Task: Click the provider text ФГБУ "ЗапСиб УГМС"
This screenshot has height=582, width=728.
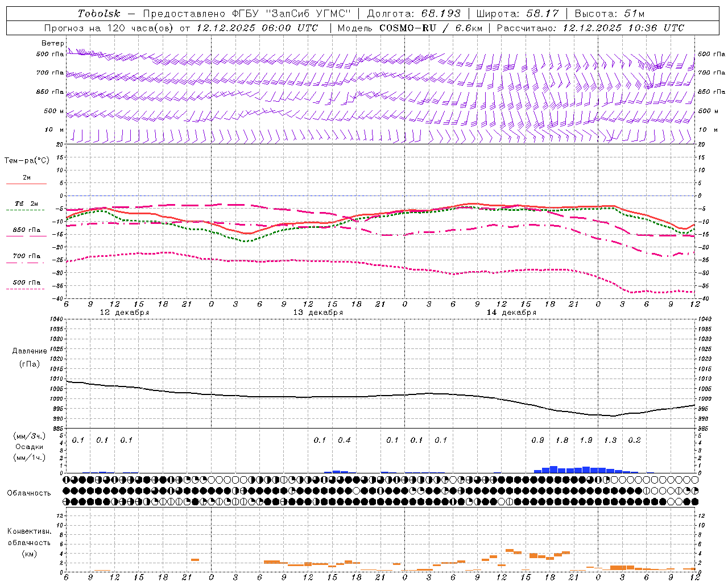Action: point(292,14)
